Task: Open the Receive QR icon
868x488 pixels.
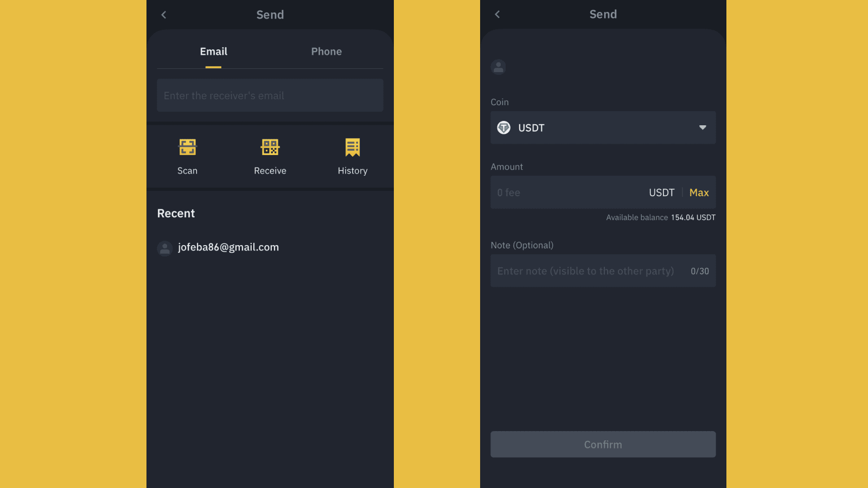Action: (270, 147)
